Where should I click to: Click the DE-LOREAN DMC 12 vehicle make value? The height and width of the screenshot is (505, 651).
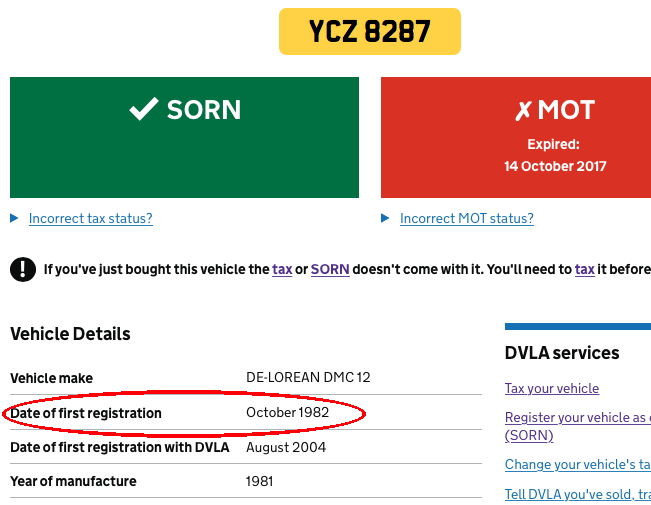[308, 378]
